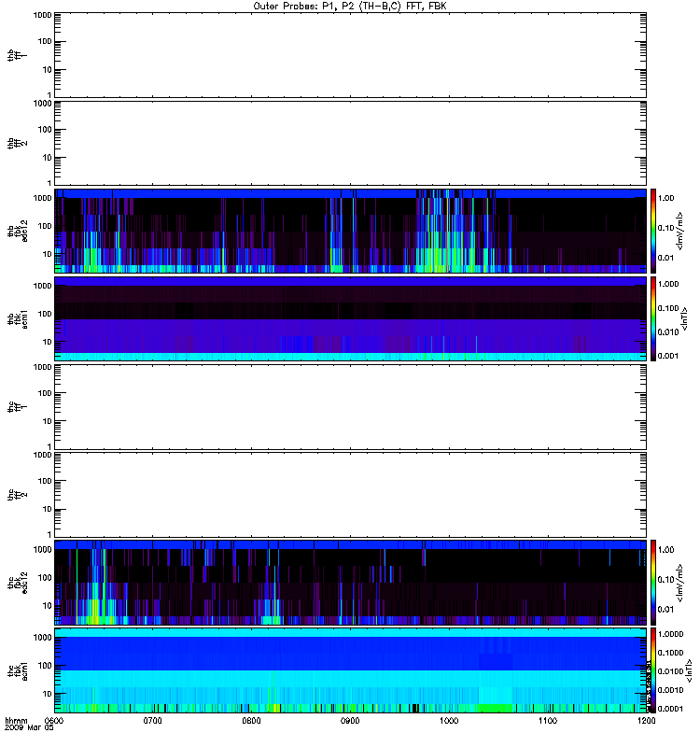Click the '100' y-tick of thb fff 1 panel

(45, 41)
